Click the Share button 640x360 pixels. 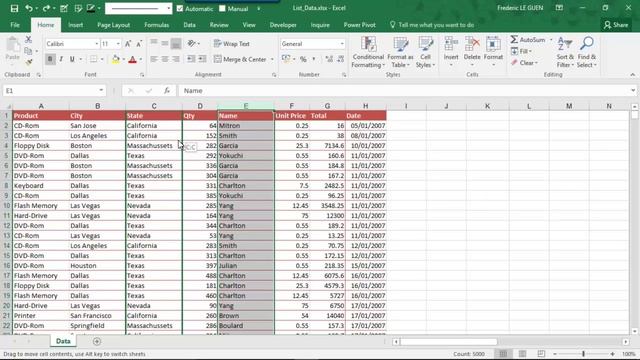616,25
